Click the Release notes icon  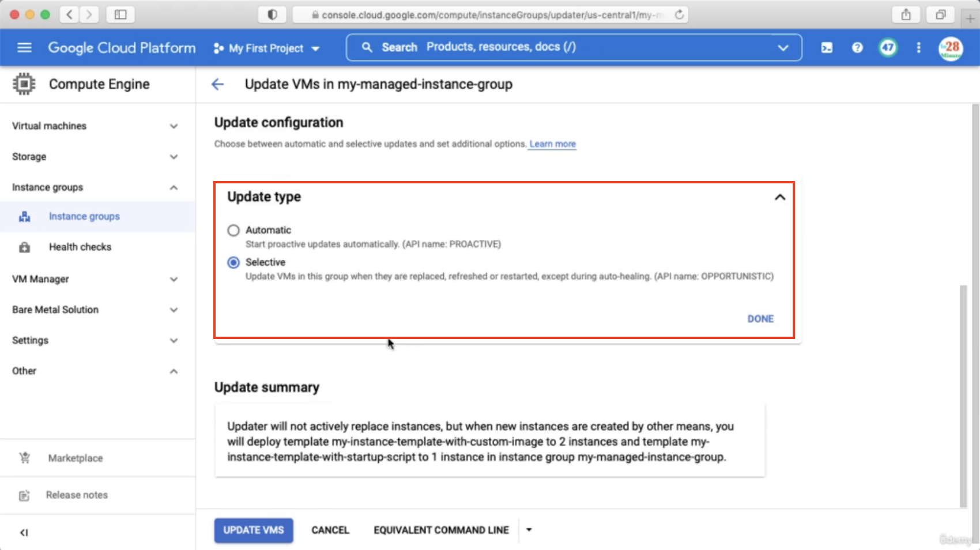(24, 495)
